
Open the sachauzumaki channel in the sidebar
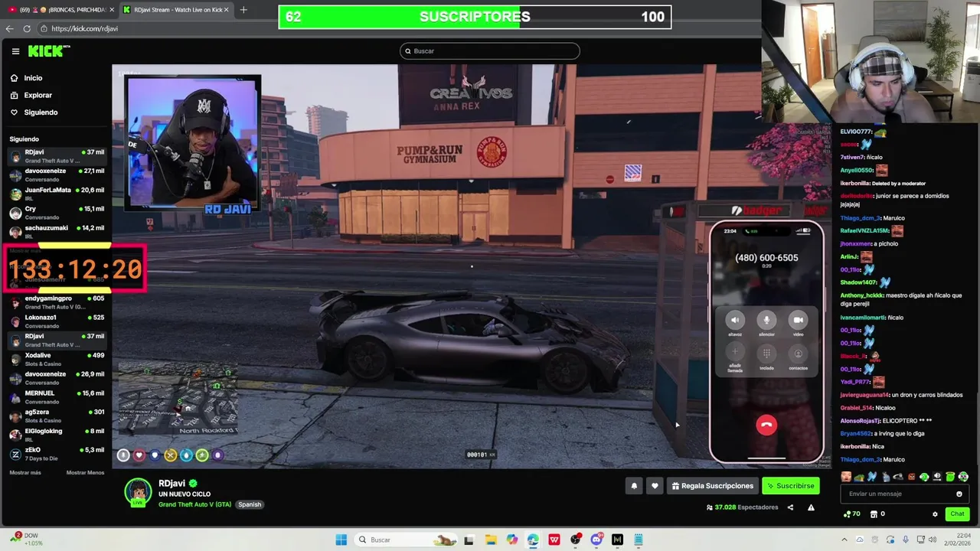tap(57, 231)
